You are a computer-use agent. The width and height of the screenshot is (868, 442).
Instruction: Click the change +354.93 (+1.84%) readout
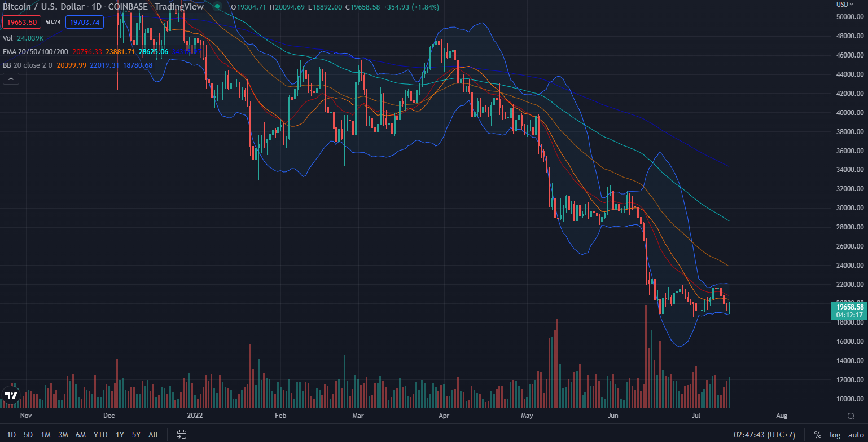(x=411, y=7)
